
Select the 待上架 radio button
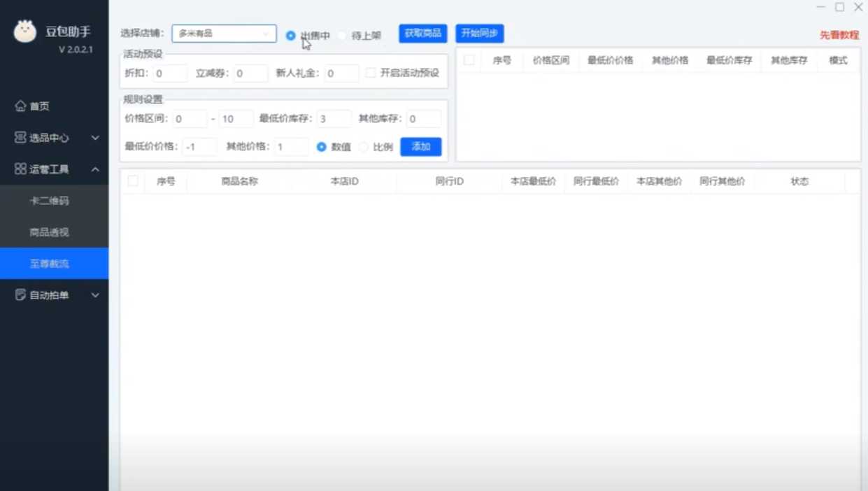coord(342,36)
